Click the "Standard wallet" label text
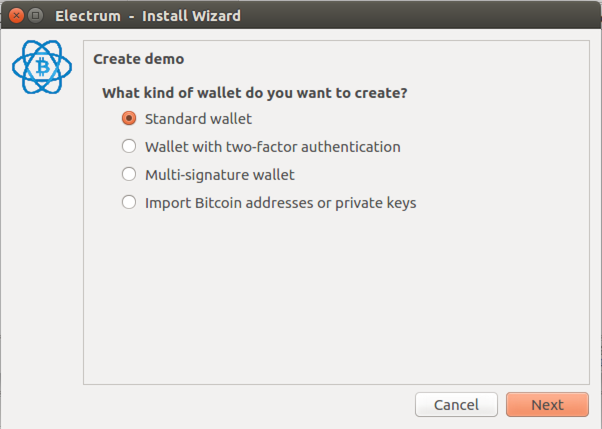 pos(198,119)
